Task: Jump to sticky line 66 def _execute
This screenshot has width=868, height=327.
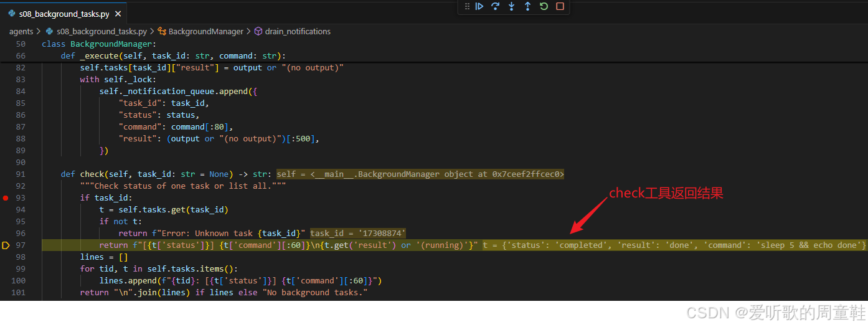Action: point(173,56)
